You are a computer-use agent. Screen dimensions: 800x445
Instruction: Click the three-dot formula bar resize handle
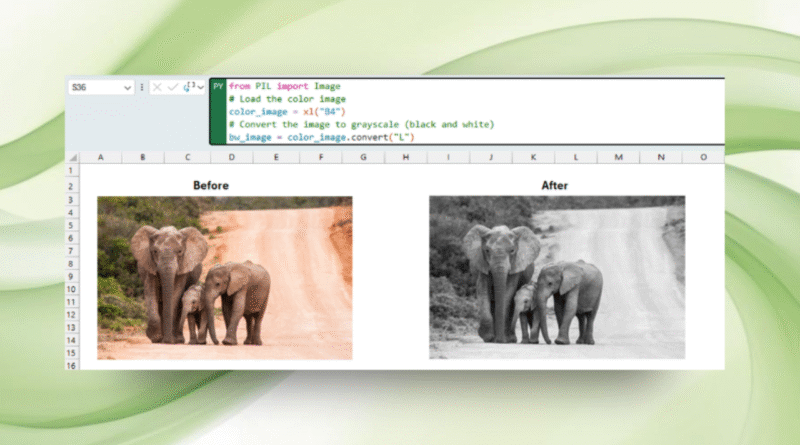point(142,88)
